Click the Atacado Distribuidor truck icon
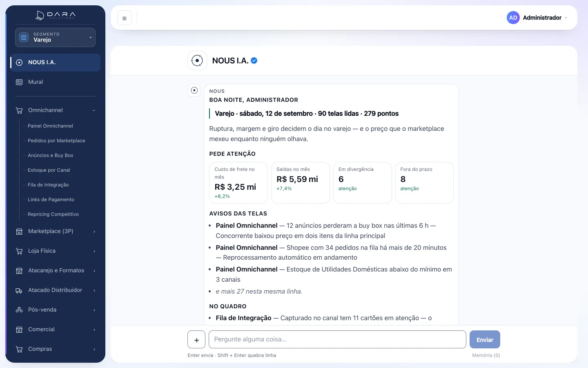 [x=19, y=290]
